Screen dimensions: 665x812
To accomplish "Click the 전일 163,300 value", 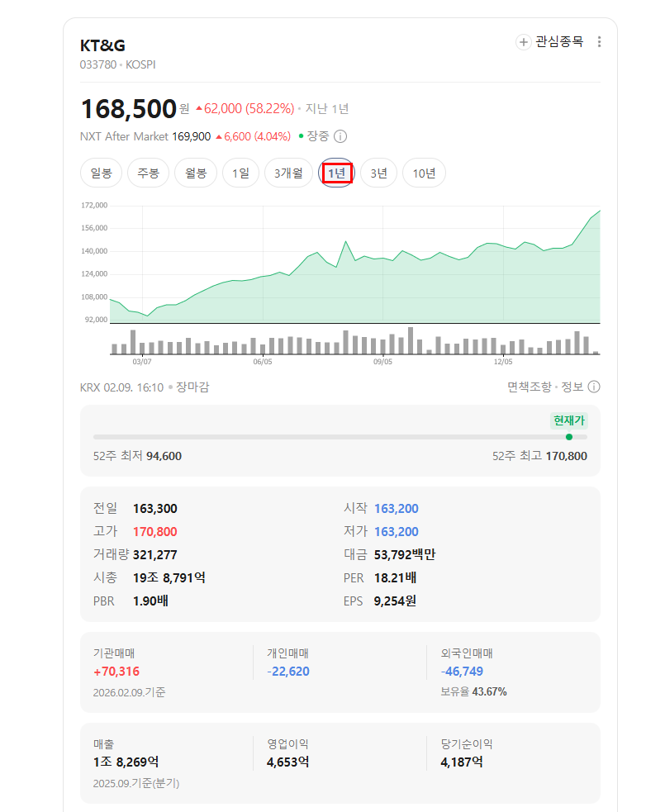I will coord(154,509).
